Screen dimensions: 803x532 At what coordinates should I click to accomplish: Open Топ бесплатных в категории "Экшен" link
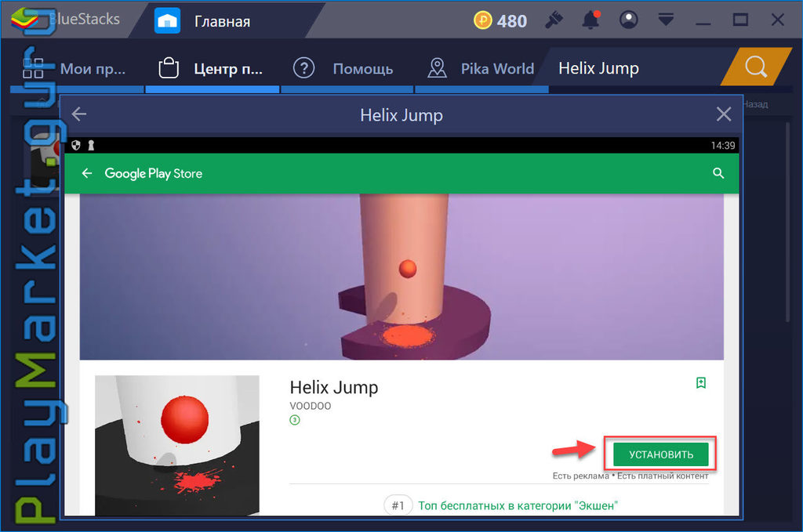518,506
